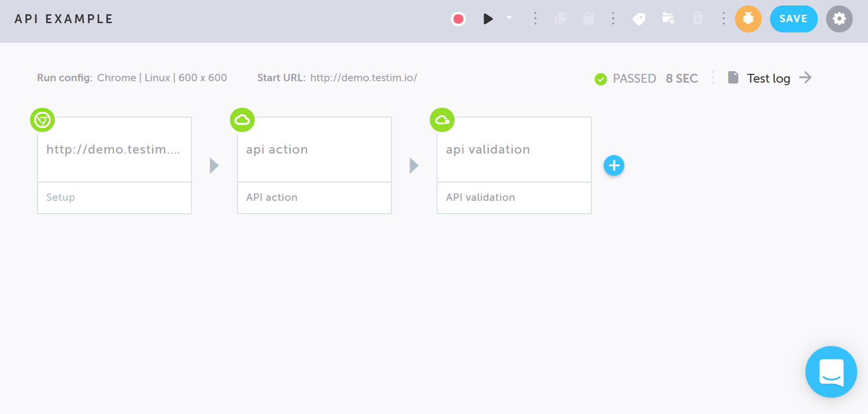Click the cloud icon on api action step
This screenshot has width=868, height=414.
(x=242, y=120)
